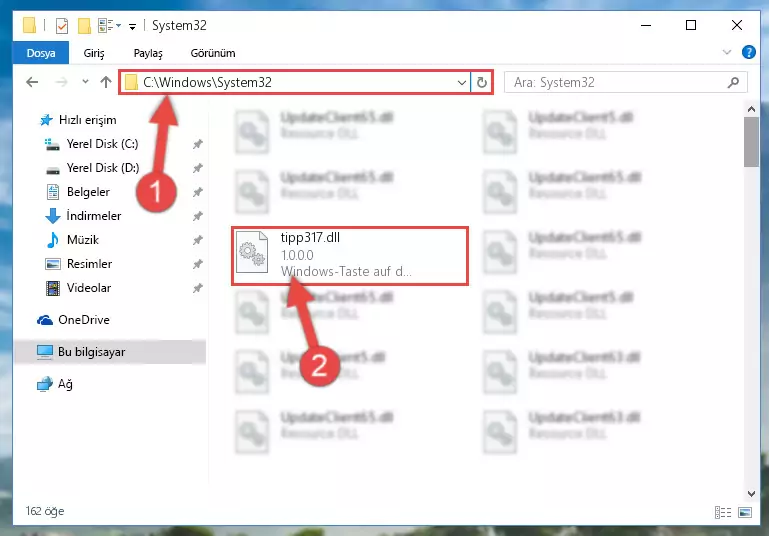Image resolution: width=769 pixels, height=536 pixels.
Task: Click the System32 title bar folder icon
Action: pyautogui.click(x=29, y=25)
